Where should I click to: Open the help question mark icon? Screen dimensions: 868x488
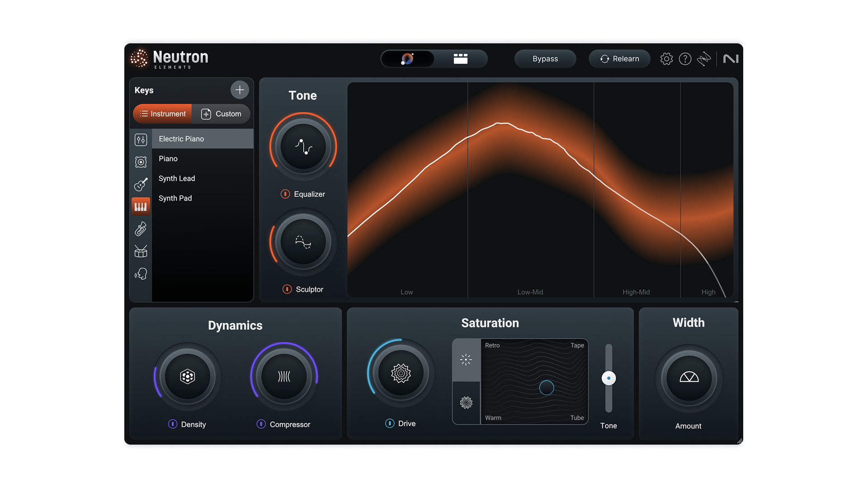pos(685,59)
